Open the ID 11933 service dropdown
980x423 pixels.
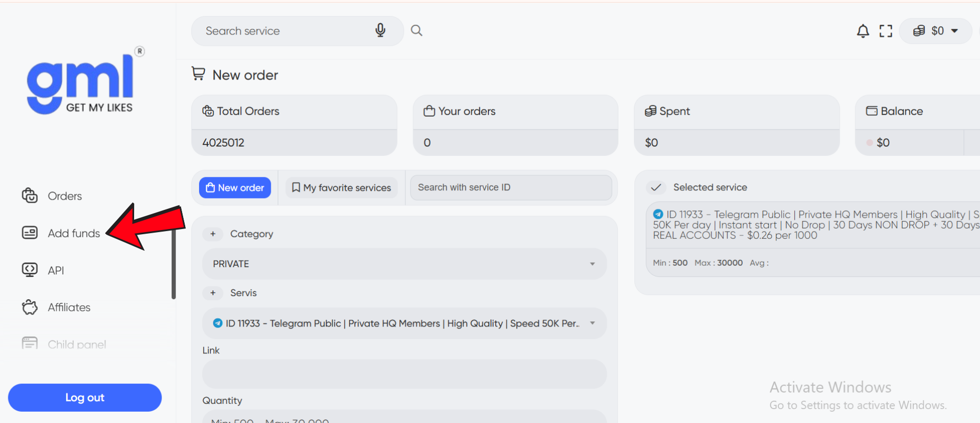pos(404,323)
